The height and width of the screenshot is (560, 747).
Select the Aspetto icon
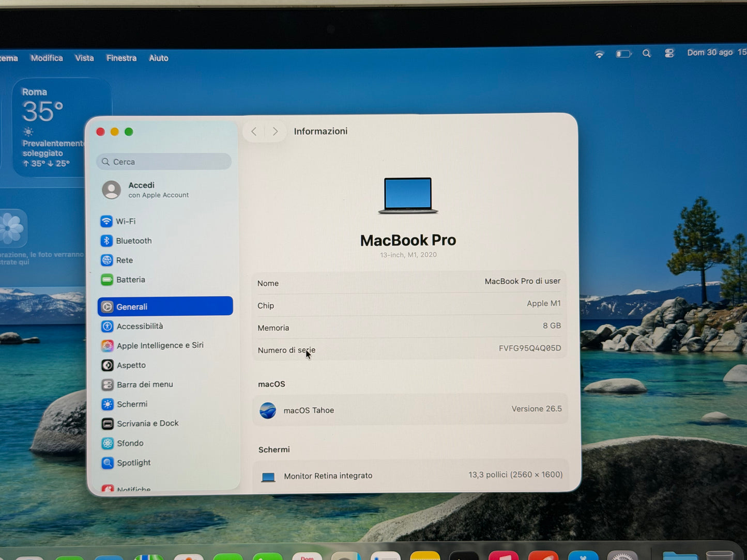pos(108,365)
